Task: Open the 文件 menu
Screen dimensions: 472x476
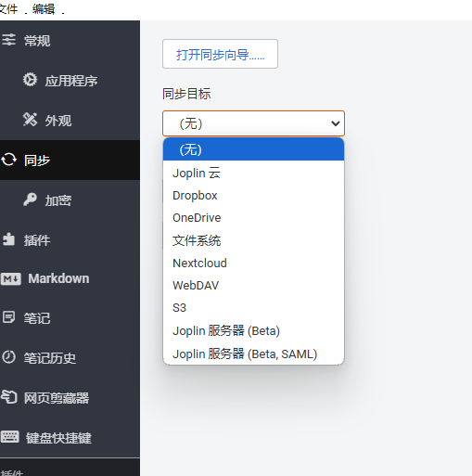Action: [8, 9]
